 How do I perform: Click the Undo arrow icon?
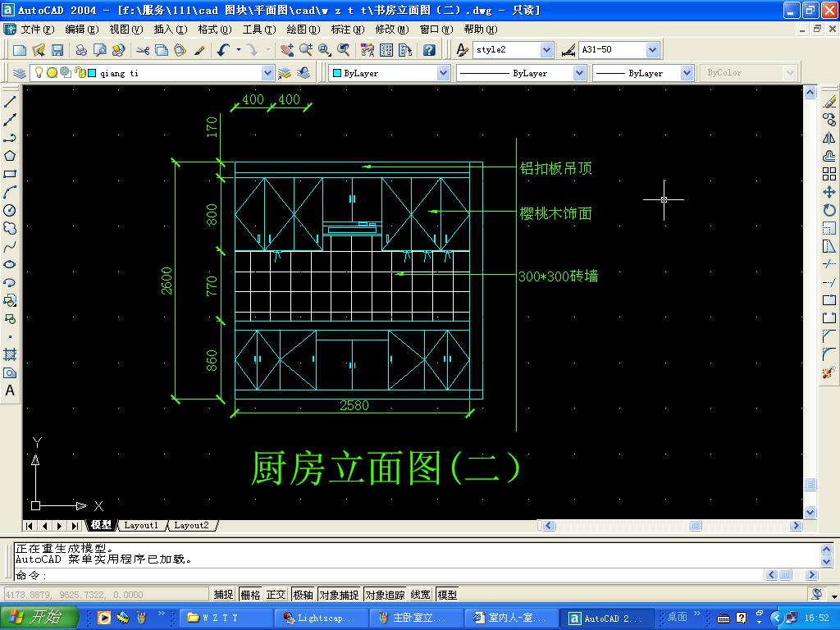(223, 50)
